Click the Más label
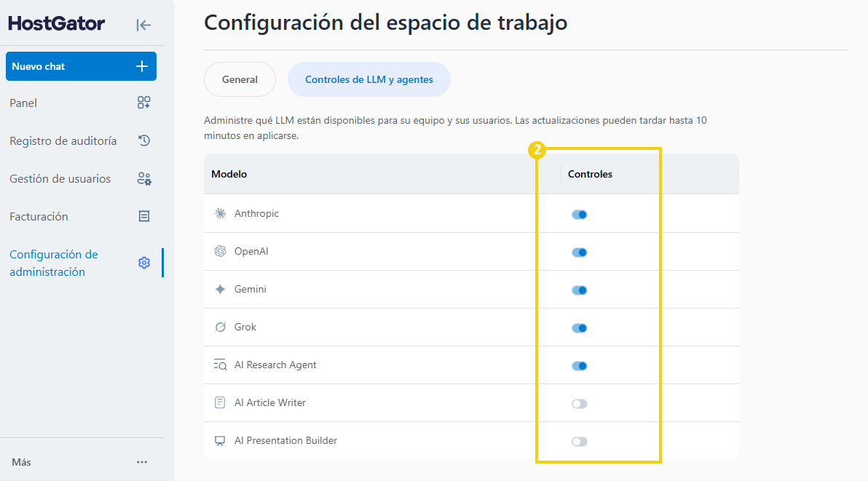Viewport: 868px width, 481px height. click(x=21, y=462)
